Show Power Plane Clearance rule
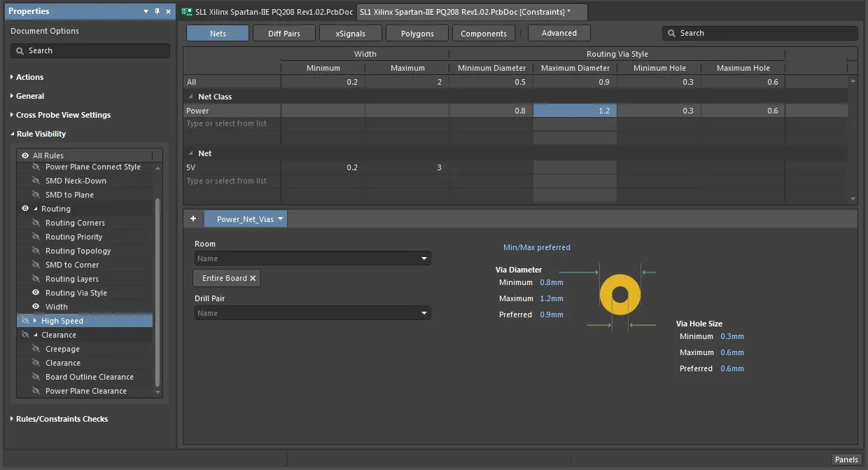The image size is (868, 470). point(36,391)
